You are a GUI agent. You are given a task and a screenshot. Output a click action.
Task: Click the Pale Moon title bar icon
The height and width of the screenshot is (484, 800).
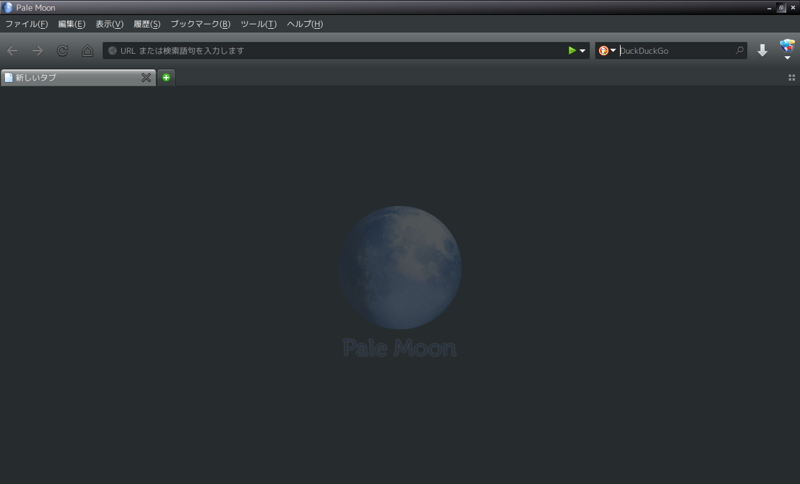[x=7, y=7]
